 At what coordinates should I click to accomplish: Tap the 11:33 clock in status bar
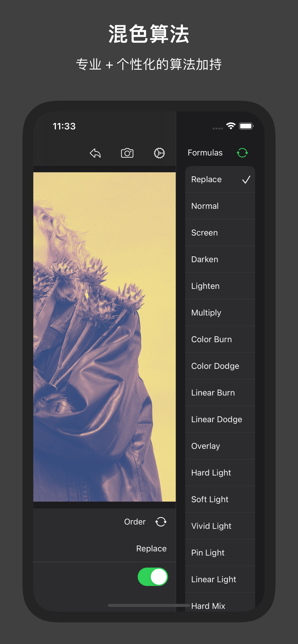click(64, 126)
